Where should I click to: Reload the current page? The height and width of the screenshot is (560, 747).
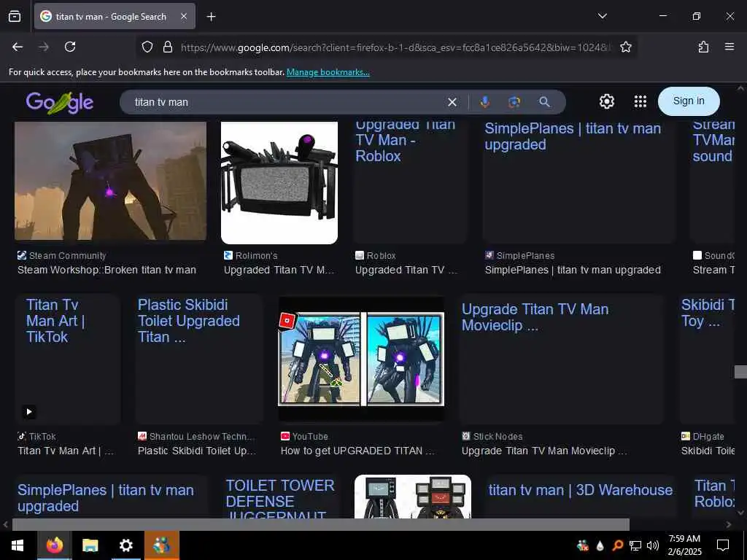tap(70, 47)
